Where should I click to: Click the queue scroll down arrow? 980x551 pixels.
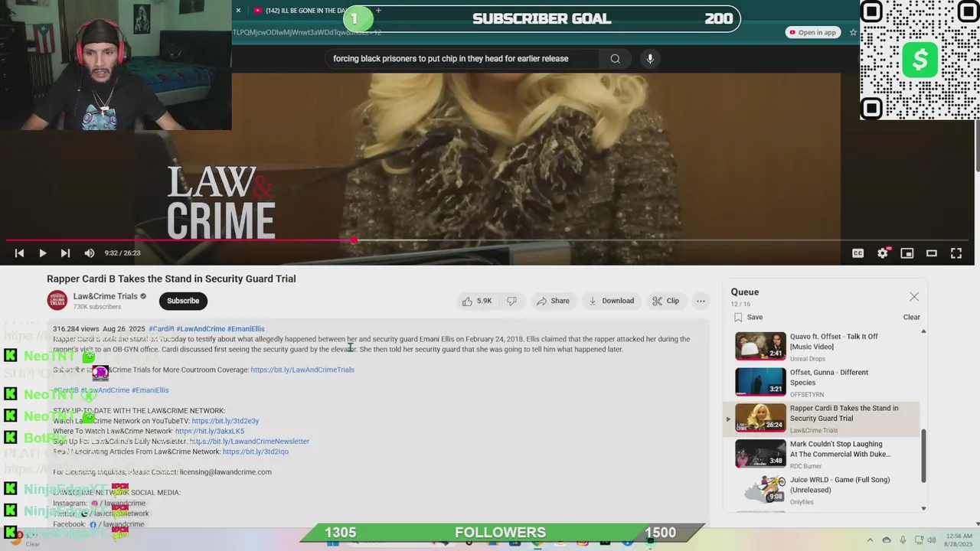coord(923,508)
